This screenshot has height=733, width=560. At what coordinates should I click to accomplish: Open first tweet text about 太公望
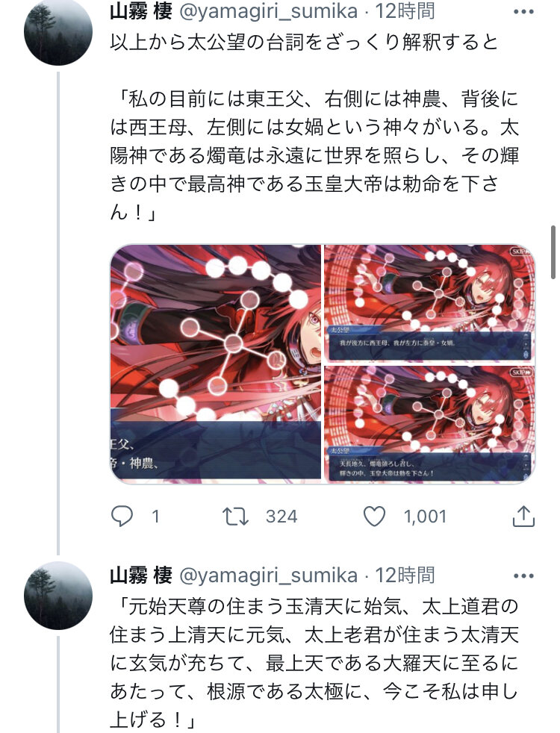coord(314,127)
